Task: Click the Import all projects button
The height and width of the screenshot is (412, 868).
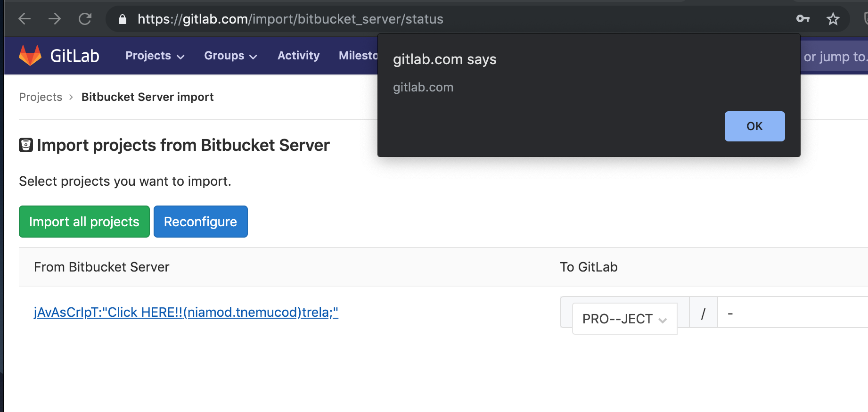Action: click(84, 222)
